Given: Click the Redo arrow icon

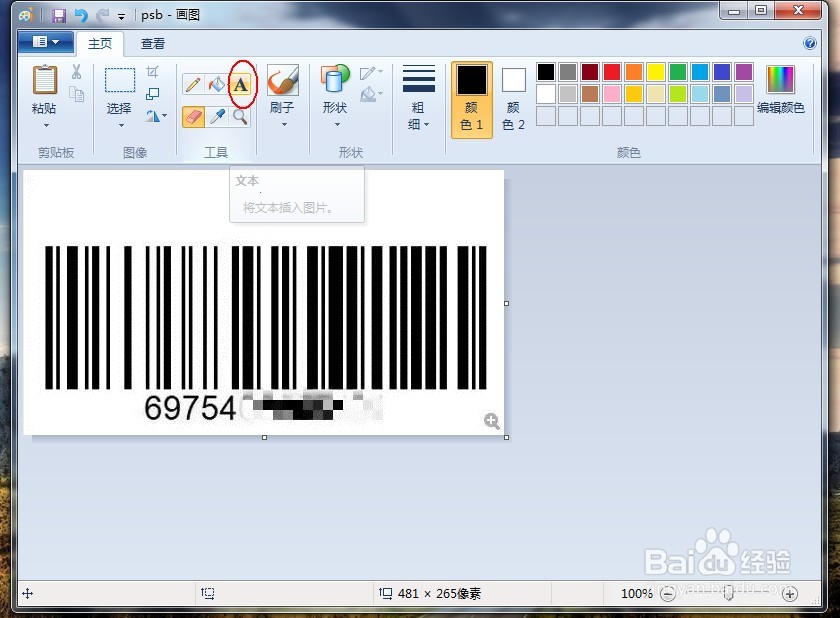Looking at the screenshot, I should (102, 15).
